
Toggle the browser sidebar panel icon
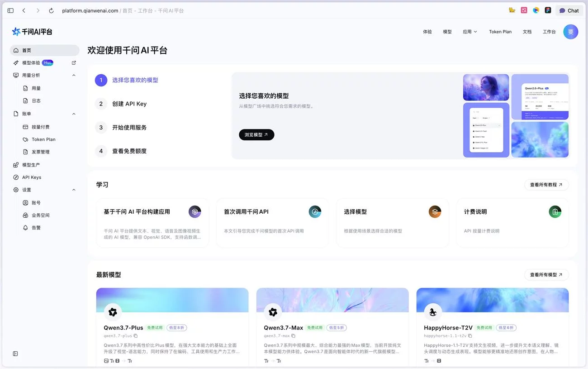click(10, 10)
